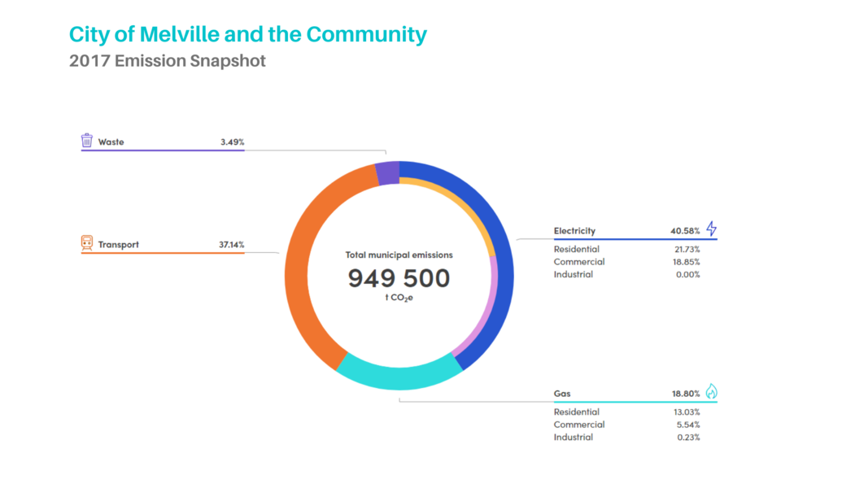Click the yellow inner Residential electricity arc
868x488 pixels.
tap(464, 205)
